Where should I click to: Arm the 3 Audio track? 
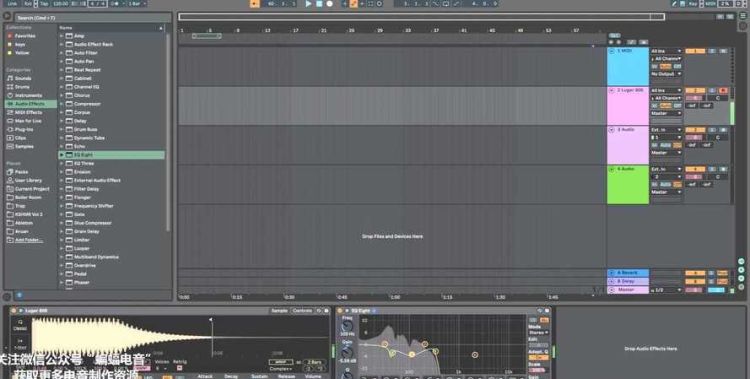[723, 130]
